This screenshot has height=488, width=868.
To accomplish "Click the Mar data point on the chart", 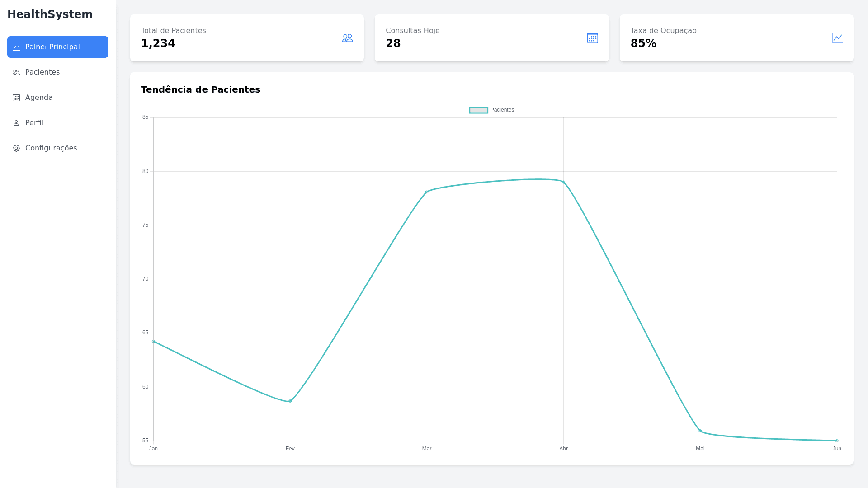I will pyautogui.click(x=427, y=192).
